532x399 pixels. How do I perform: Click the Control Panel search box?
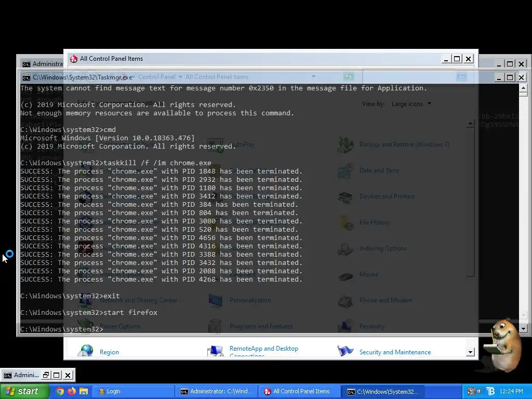coord(409,77)
